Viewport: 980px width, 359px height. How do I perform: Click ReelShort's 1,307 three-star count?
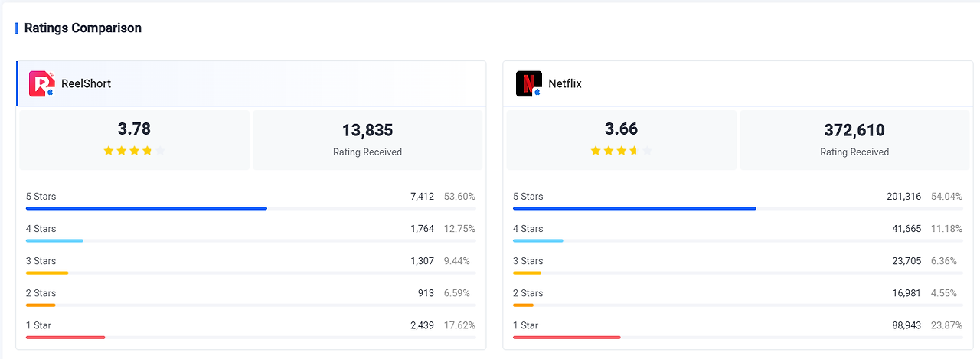tap(422, 261)
